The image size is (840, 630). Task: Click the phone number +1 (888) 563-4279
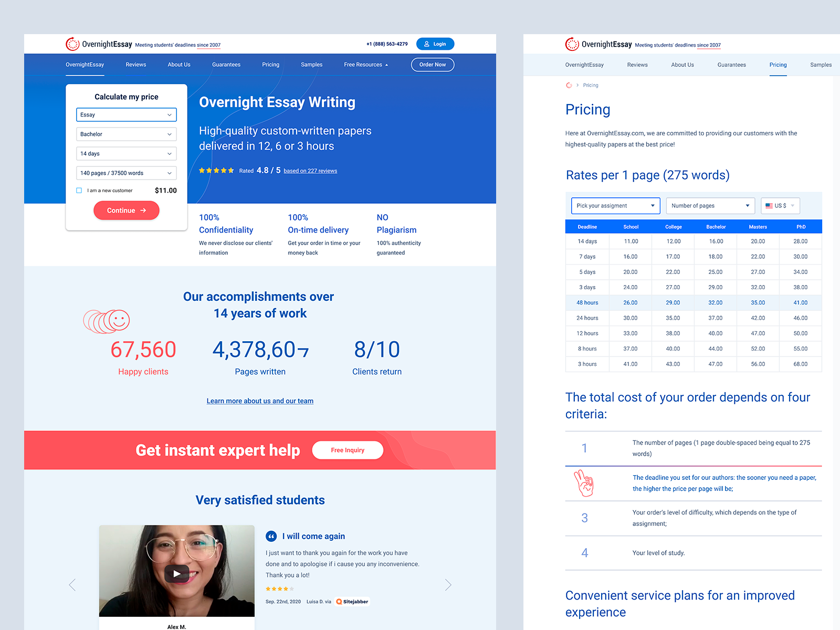[x=387, y=44]
